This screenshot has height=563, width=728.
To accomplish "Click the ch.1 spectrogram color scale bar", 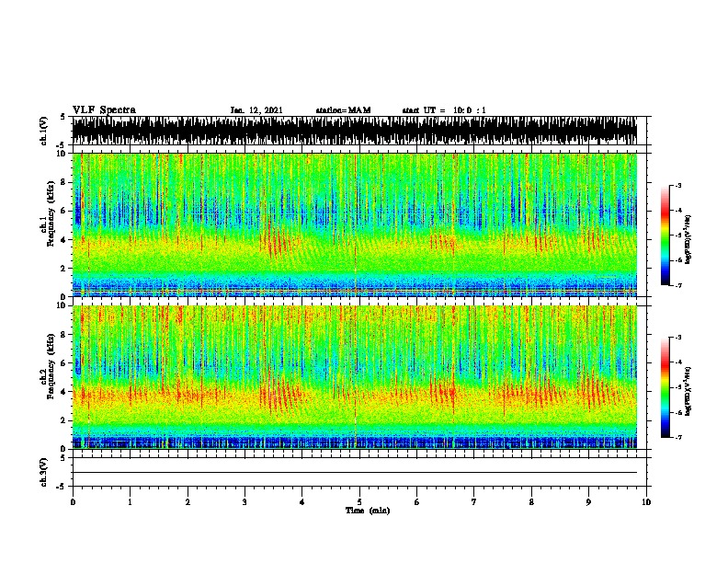I will click(665, 236).
